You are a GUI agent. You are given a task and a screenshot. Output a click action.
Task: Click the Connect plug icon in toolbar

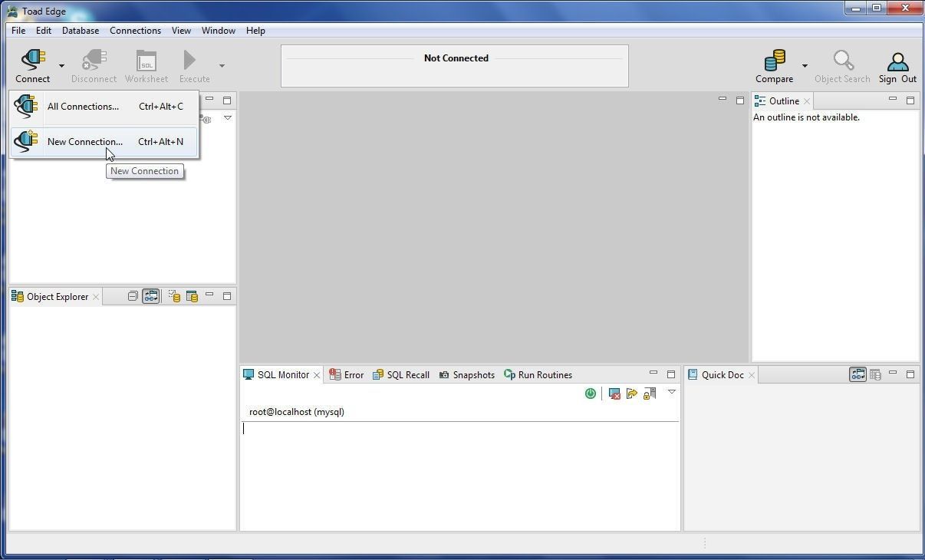click(x=33, y=60)
